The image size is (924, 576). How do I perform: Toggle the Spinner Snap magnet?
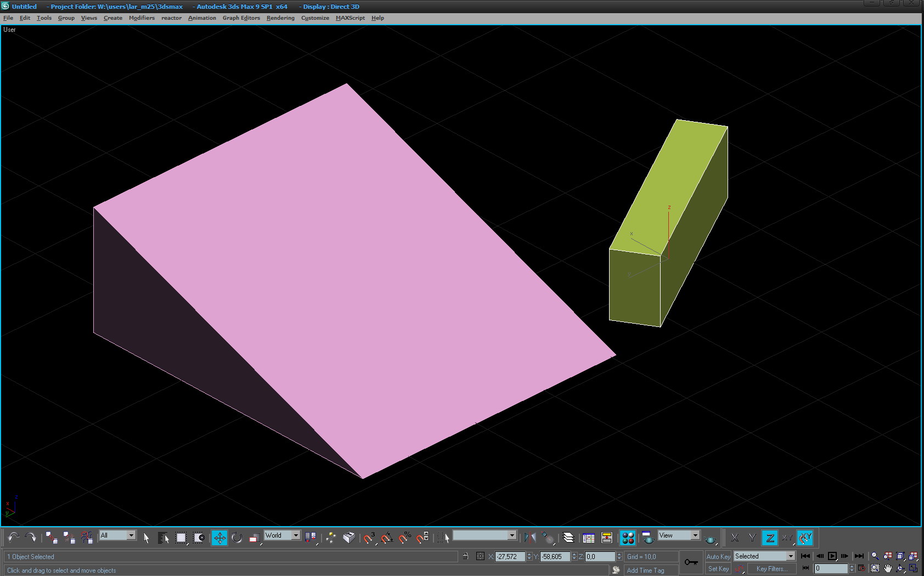(422, 538)
